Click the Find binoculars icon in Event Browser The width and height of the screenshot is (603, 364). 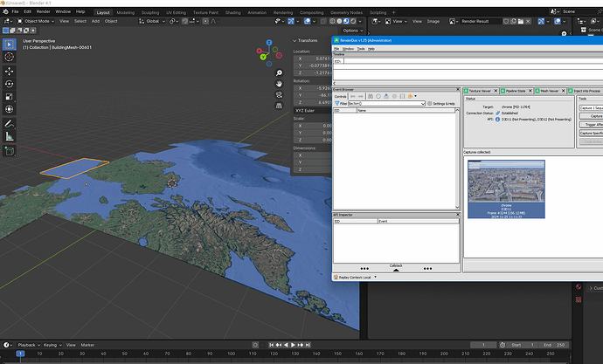pyautogui.click(x=371, y=96)
